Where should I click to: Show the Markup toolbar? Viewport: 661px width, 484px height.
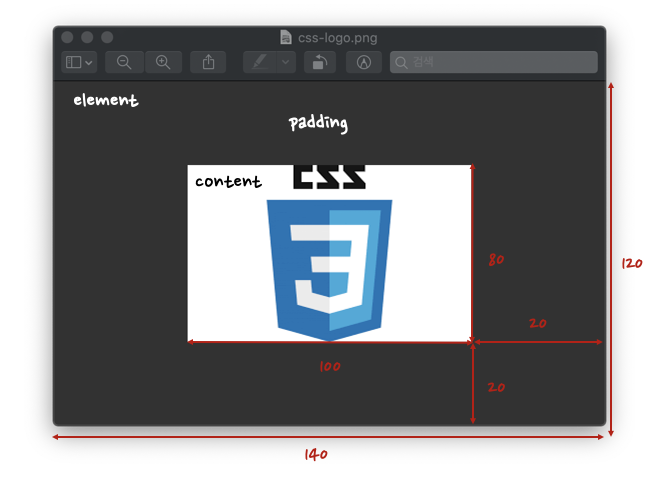[364, 62]
